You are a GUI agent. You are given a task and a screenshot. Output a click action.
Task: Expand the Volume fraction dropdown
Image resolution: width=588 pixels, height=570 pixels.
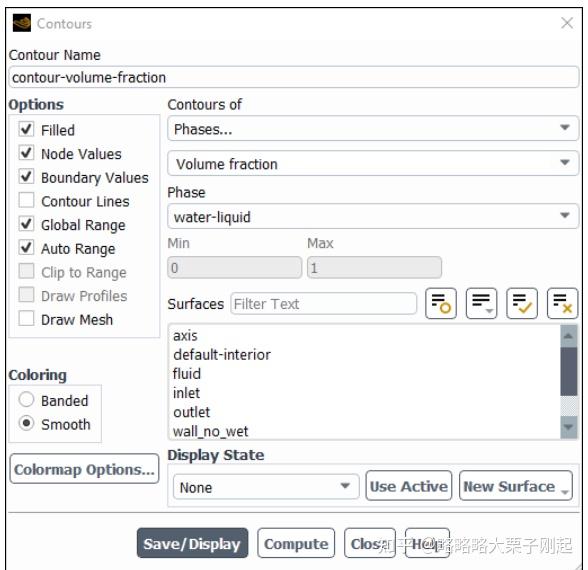372,163
